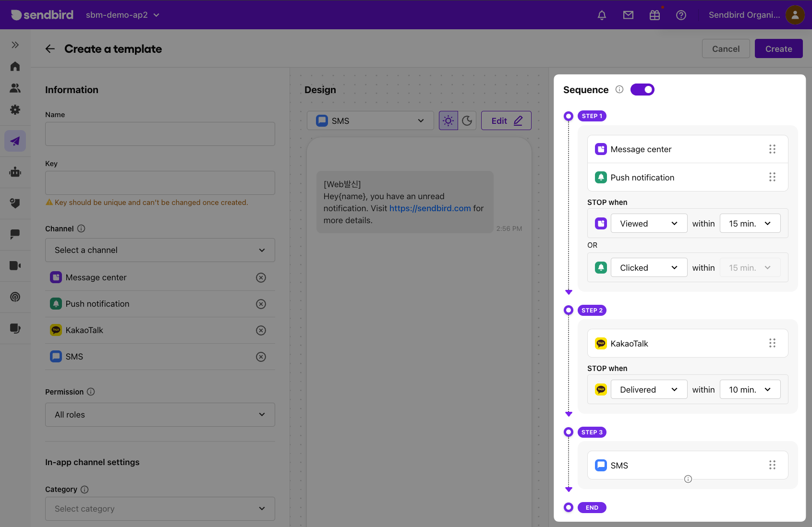Open the Moderation shield icon
The width and height of the screenshot is (812, 527).
pyautogui.click(x=15, y=203)
